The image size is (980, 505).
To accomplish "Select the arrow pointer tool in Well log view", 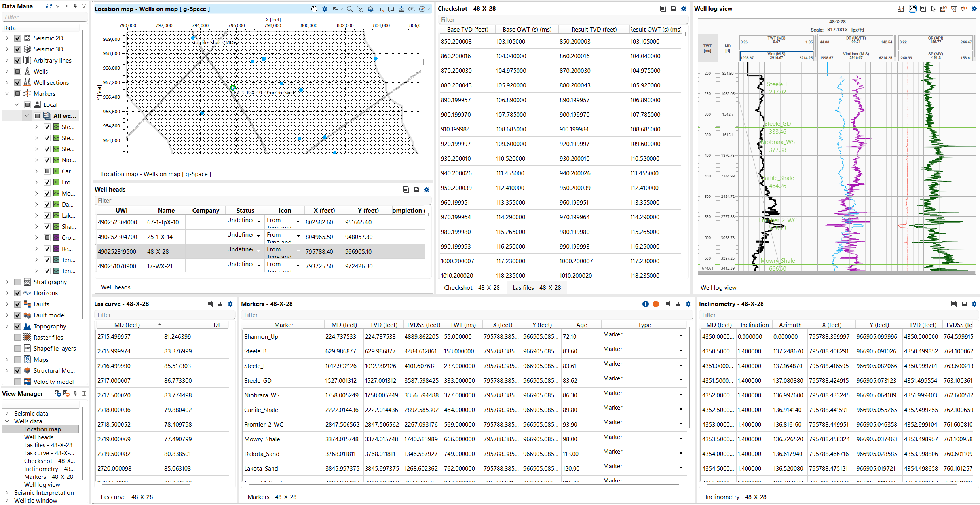I will click(x=933, y=9).
